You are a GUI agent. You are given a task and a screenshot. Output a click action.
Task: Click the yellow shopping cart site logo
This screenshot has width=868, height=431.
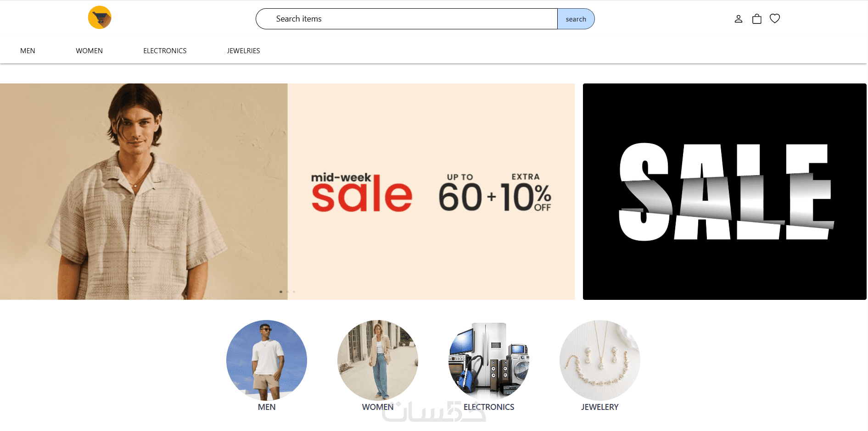click(x=100, y=17)
